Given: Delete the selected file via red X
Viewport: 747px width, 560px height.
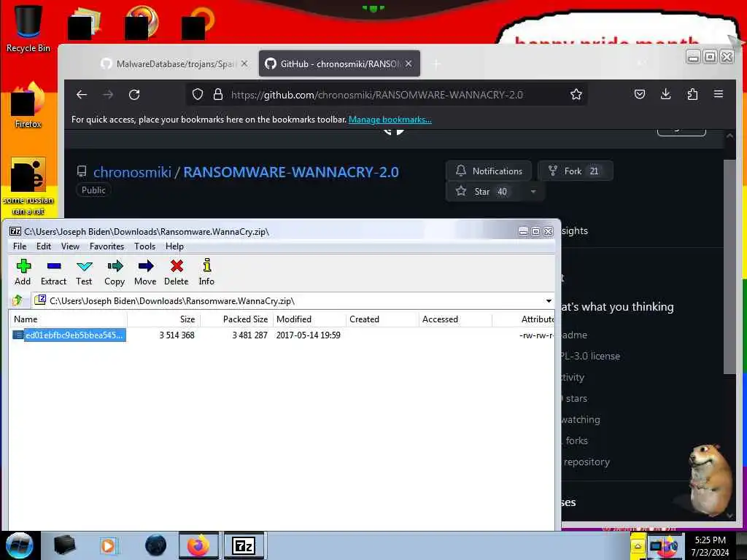Looking at the screenshot, I should point(177,273).
